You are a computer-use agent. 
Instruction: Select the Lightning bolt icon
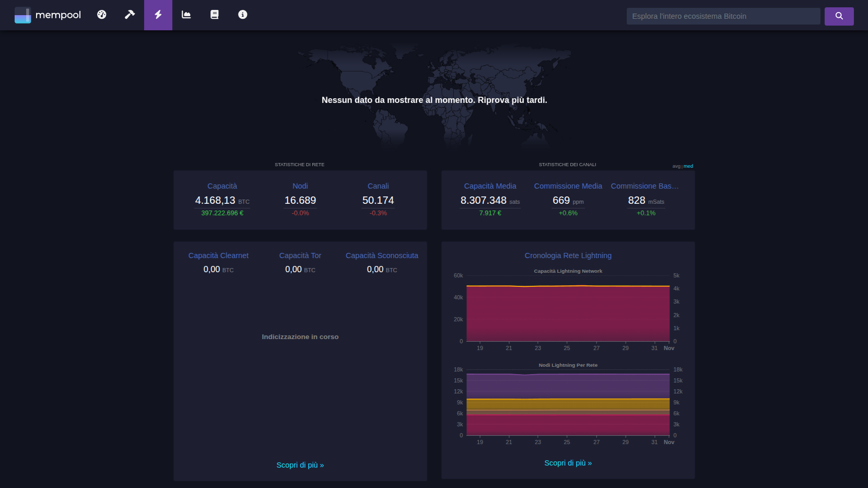coord(158,15)
